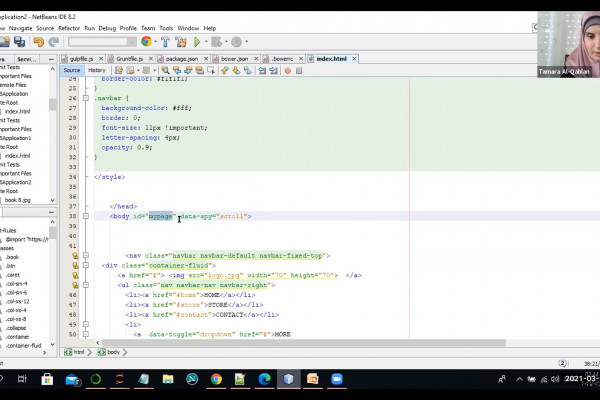
Task: Switch editor to History view
Action: 96,71
